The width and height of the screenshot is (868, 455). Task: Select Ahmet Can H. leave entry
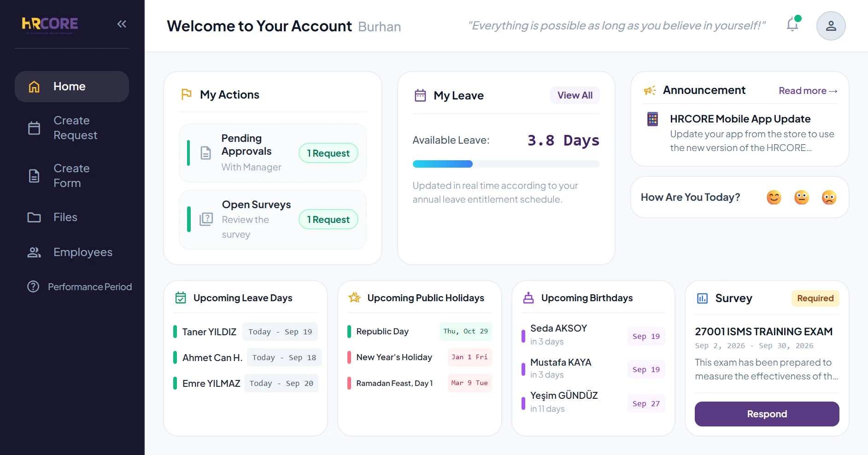tap(247, 357)
